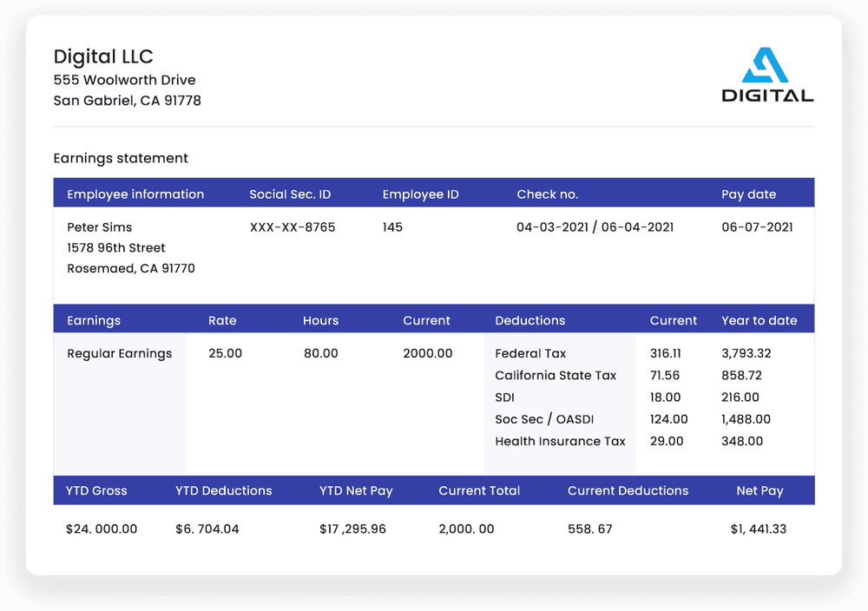Click the 'Current Total' header
Image resolution: width=868 pixels, height=611 pixels.
(x=479, y=491)
